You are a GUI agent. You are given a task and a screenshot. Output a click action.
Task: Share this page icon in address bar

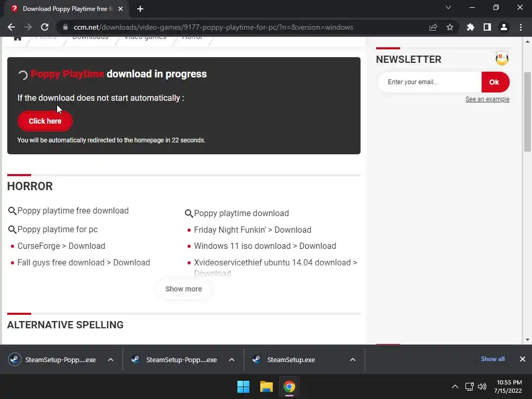[x=433, y=27]
